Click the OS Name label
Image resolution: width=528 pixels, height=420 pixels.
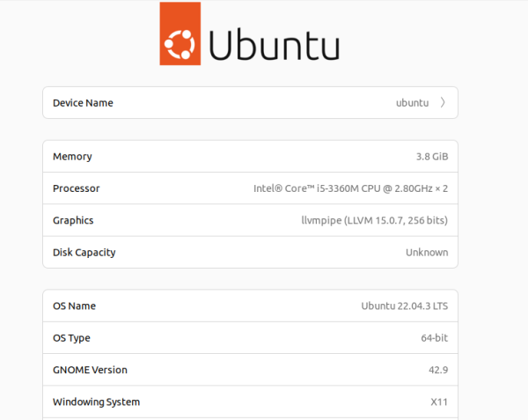74,306
